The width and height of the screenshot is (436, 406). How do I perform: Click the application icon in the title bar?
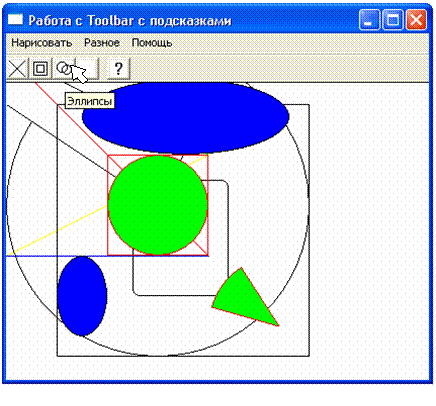[x=15, y=20]
